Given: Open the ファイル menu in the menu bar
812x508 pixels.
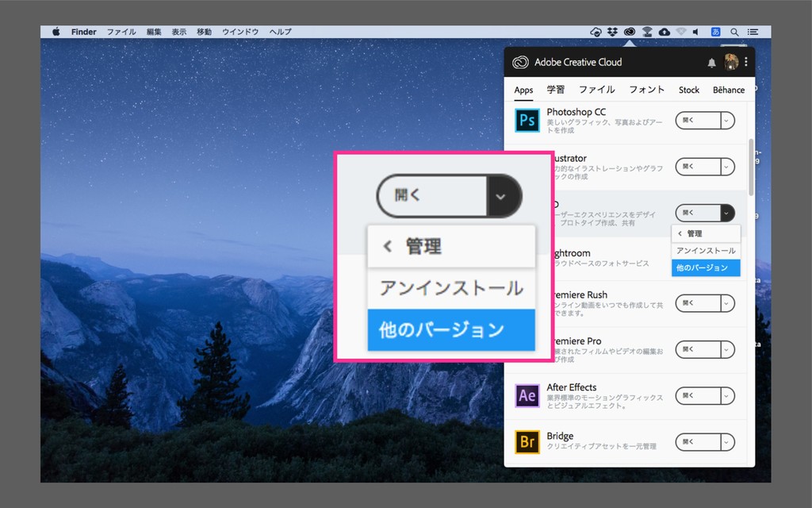Looking at the screenshot, I should click(121, 32).
